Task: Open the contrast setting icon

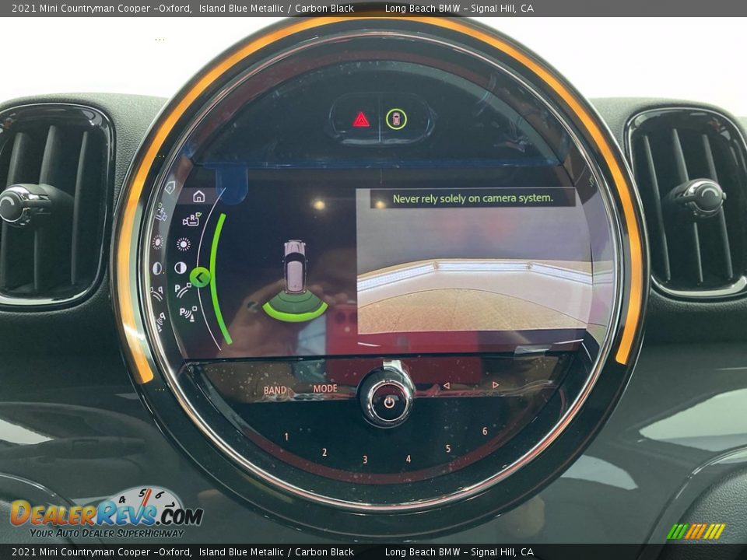Action: [x=181, y=268]
